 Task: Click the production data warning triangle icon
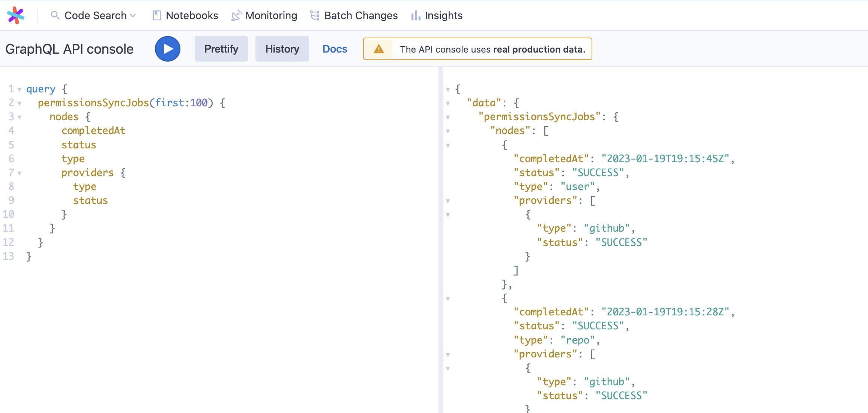[x=379, y=49]
